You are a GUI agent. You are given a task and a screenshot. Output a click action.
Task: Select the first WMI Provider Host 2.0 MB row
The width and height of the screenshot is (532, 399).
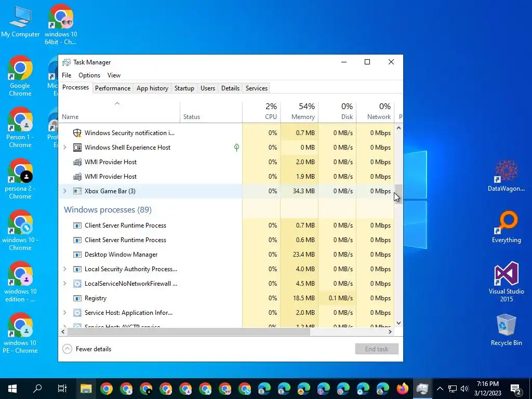coord(227,162)
